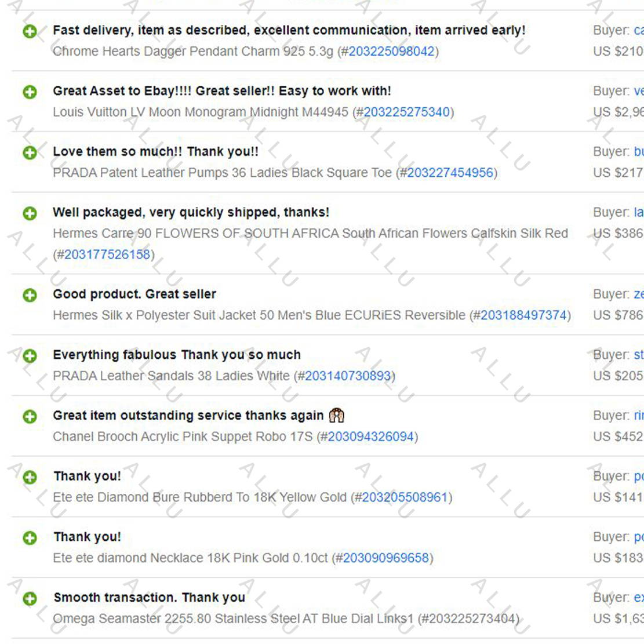Screen dimensions: 644x644
Task: Click positive icon by 'Great item outstanding service'
Action: click(30, 416)
